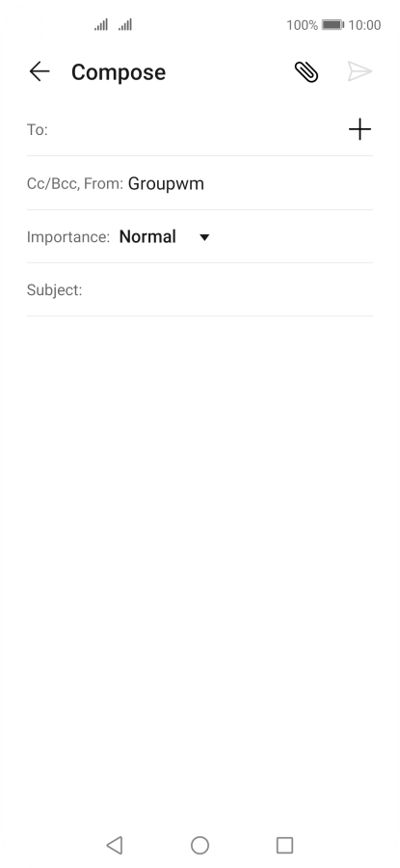Tap the 10:00 clock in status bar
Screen dimensions: 400x868
coord(364,25)
